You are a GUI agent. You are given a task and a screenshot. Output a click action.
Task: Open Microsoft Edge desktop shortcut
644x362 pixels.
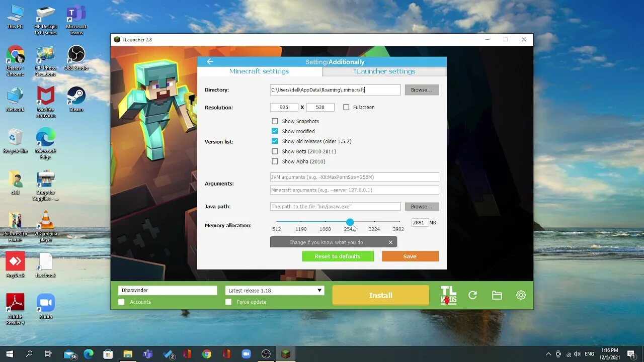(46, 144)
